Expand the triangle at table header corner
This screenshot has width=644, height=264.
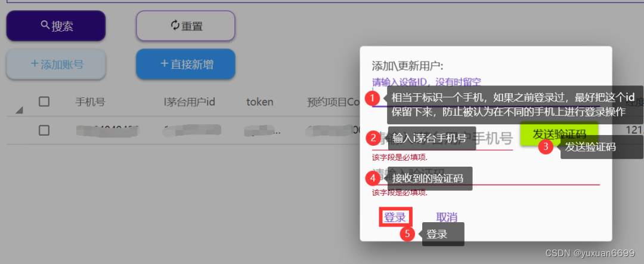[19, 109]
